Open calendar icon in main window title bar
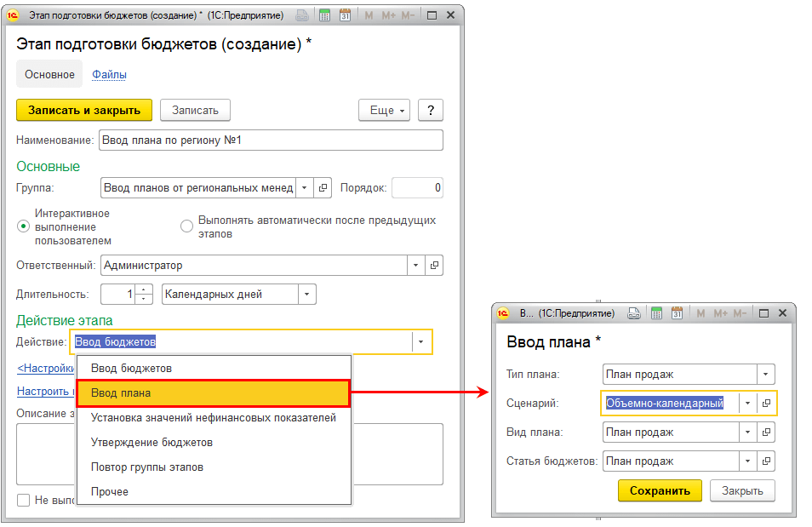Screen dimensions: 812x527 pos(345,15)
